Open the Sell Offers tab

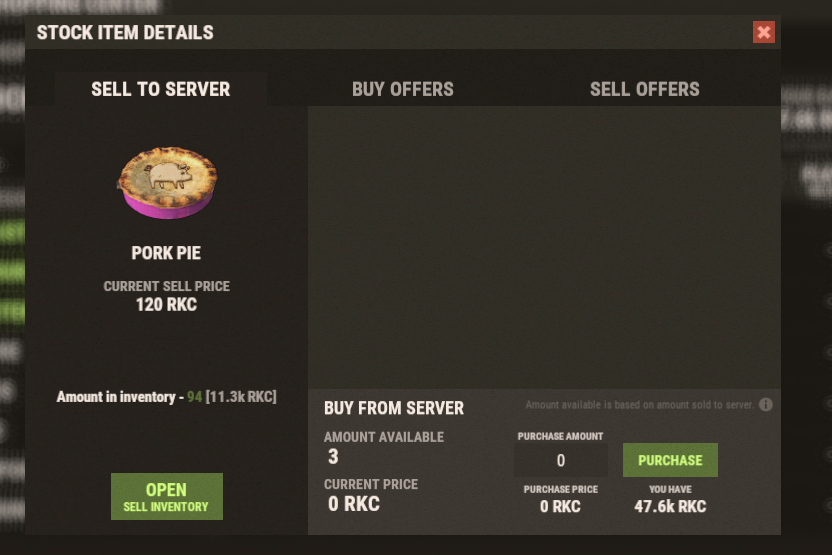click(x=644, y=89)
